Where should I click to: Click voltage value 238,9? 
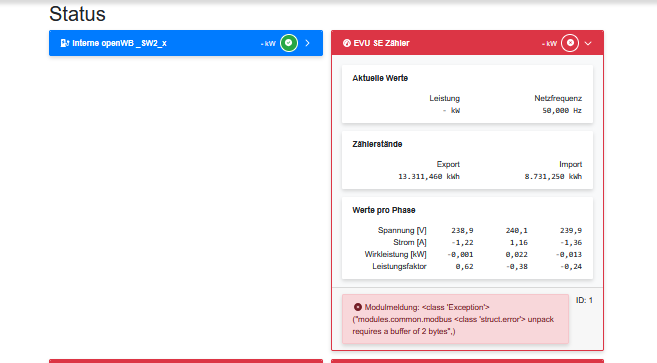click(462, 231)
